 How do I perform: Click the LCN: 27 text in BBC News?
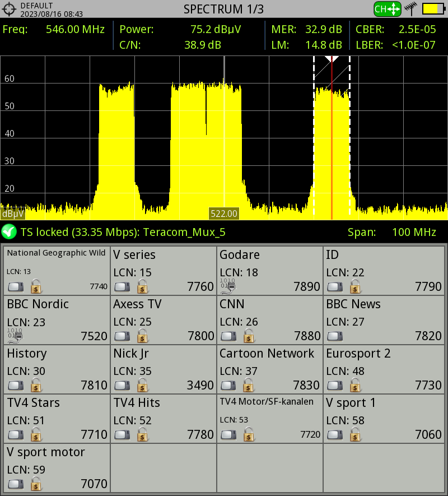pos(346,322)
